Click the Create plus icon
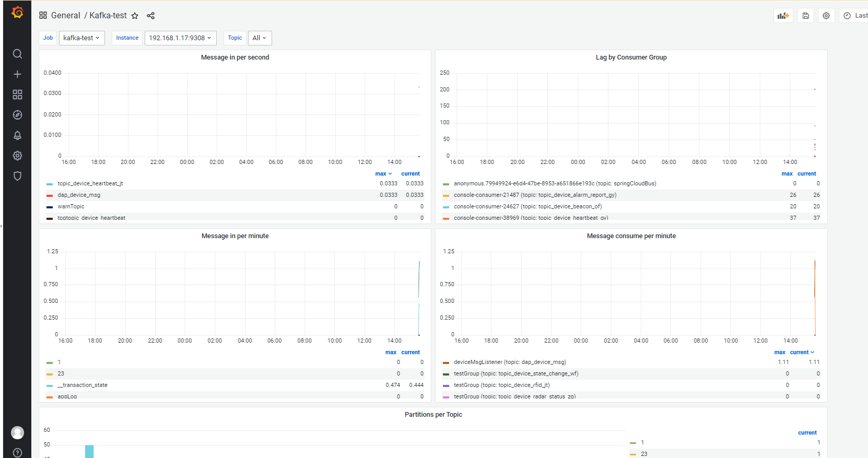The height and width of the screenshot is (458, 868). click(17, 74)
